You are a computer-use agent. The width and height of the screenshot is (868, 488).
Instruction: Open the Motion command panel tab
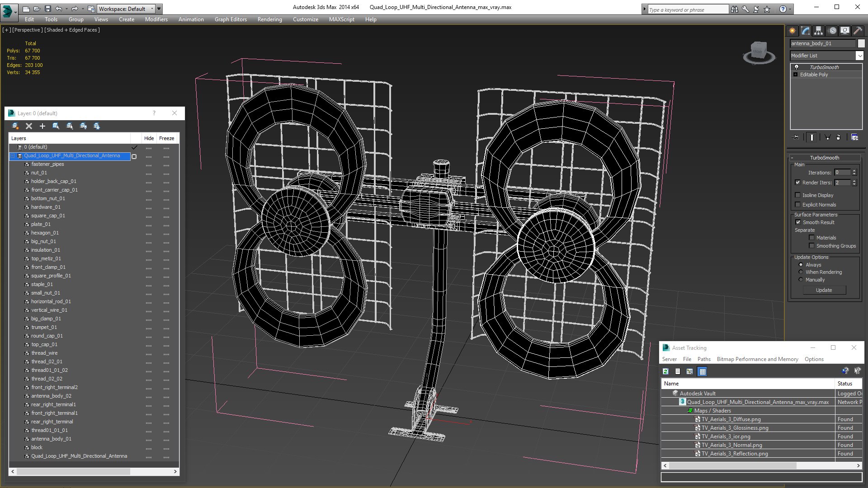tap(832, 31)
